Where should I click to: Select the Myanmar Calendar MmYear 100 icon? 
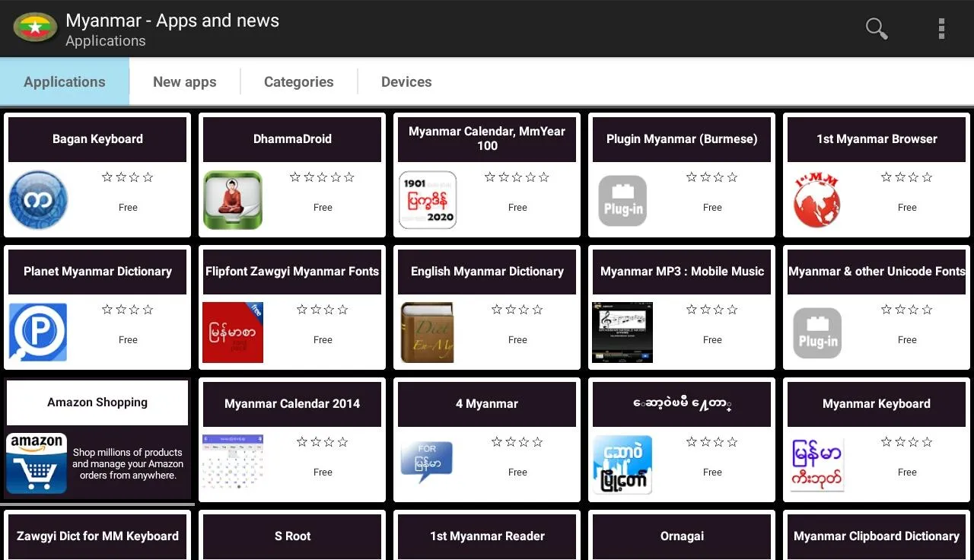pos(428,200)
